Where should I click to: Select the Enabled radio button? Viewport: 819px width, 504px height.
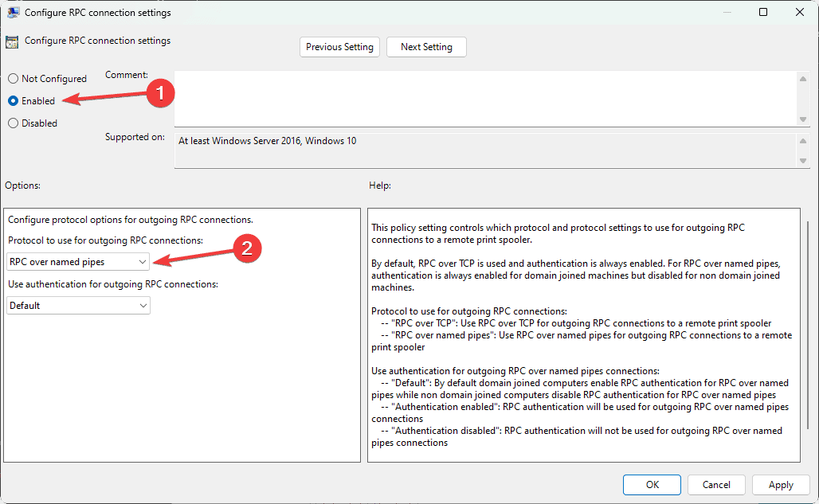tap(13, 100)
